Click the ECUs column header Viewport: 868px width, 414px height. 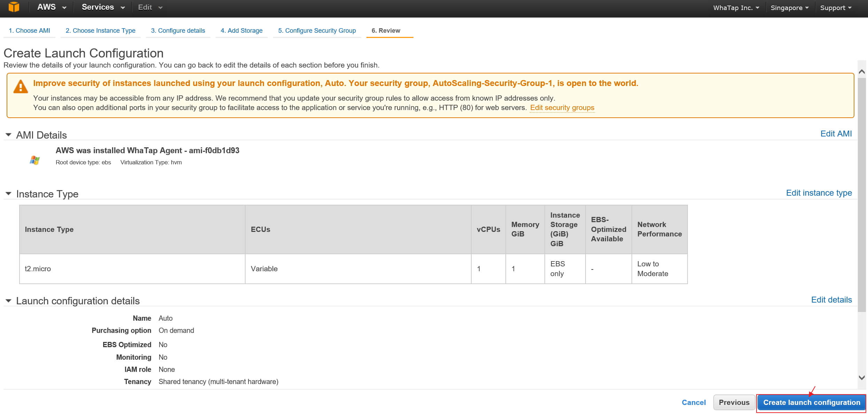358,229
